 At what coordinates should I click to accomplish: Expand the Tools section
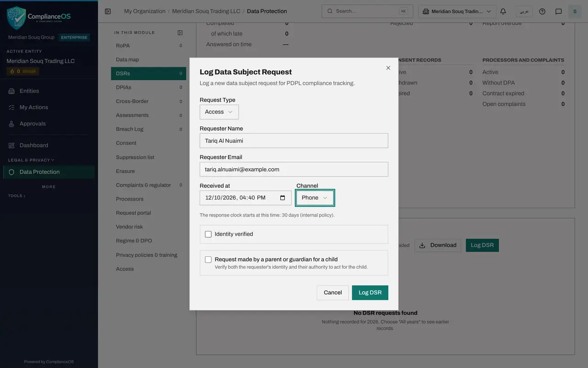[17, 196]
